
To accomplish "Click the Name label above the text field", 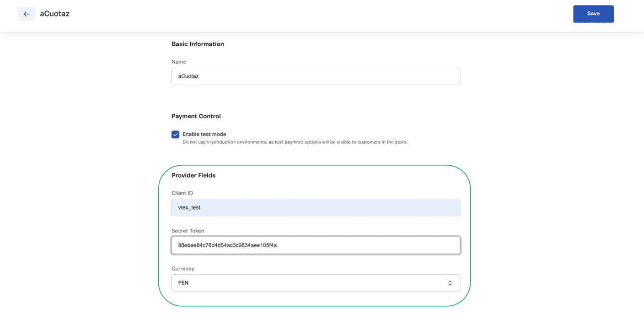I will click(x=178, y=61).
